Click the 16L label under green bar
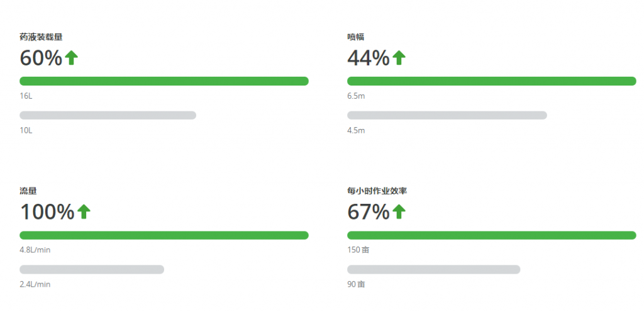Image resolution: width=644 pixels, height=312 pixels. [x=25, y=96]
